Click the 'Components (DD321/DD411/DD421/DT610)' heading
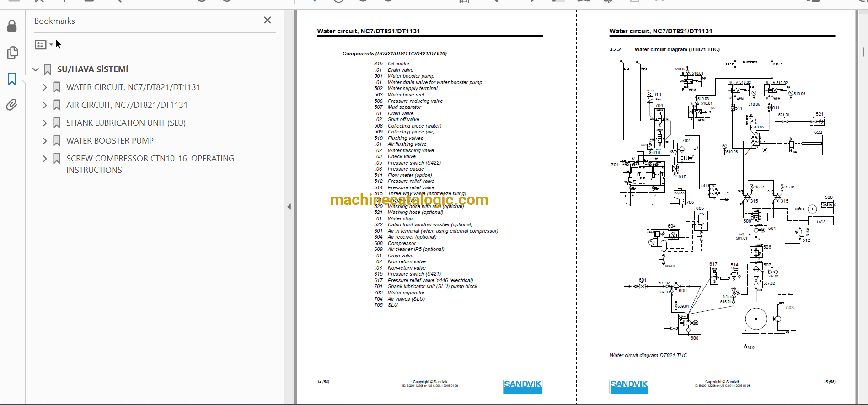The image size is (868, 405). [x=395, y=53]
